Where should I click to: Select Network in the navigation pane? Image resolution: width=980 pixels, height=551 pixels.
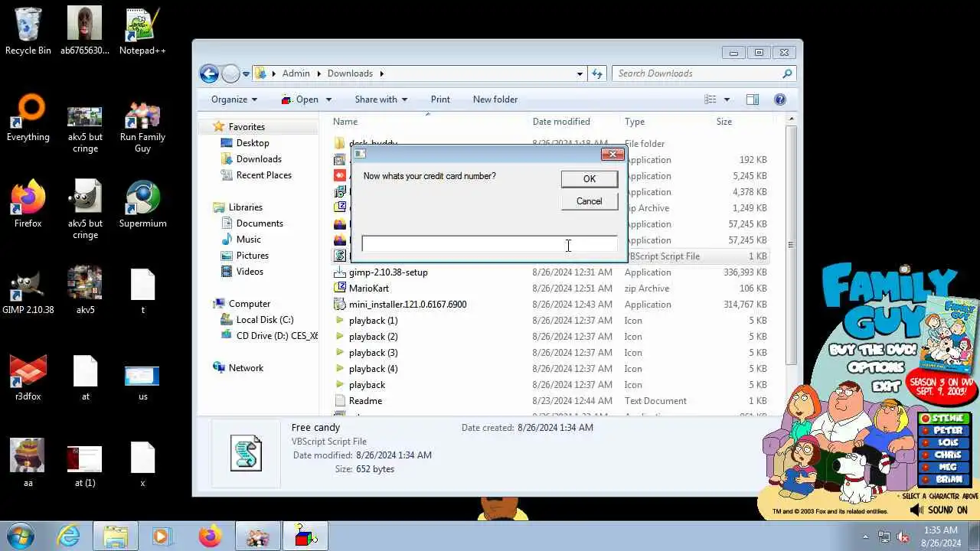(x=245, y=368)
